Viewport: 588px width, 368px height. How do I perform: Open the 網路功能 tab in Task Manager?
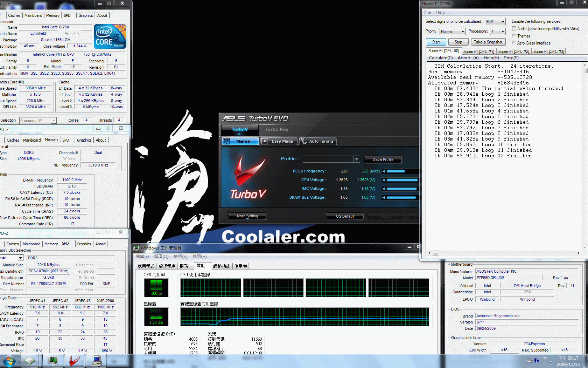click(222, 266)
